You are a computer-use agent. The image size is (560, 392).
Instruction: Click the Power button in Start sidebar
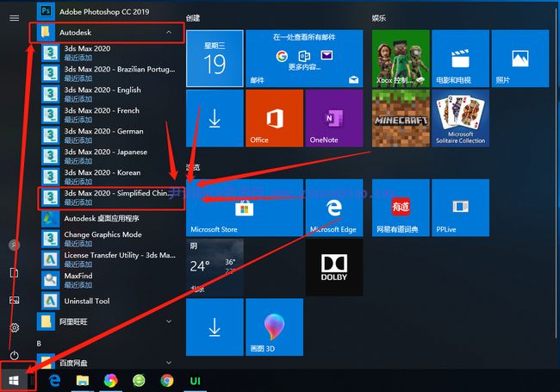(x=15, y=355)
